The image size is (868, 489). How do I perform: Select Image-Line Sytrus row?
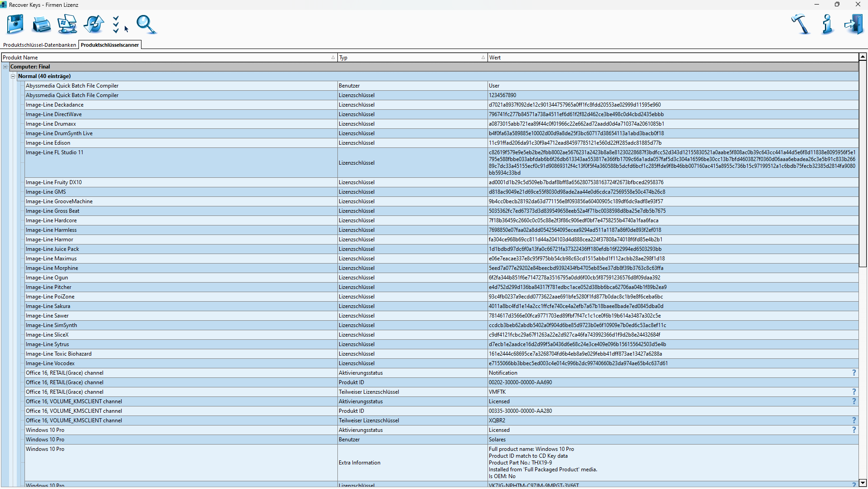[x=442, y=344]
